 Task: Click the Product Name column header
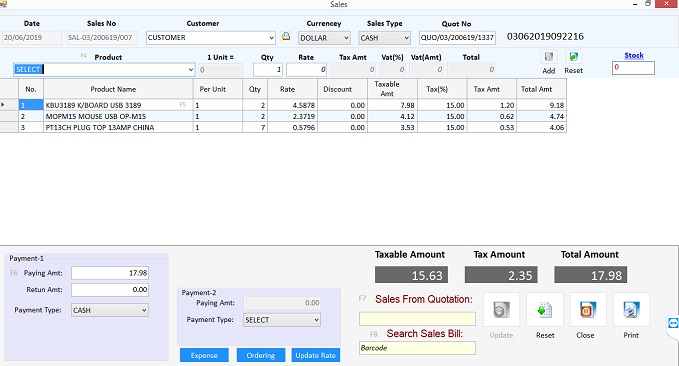click(x=118, y=89)
